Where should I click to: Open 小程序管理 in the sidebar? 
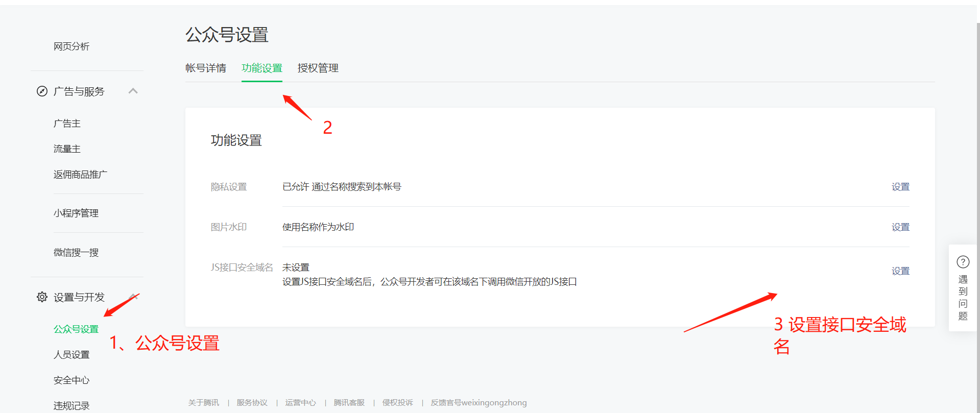click(x=76, y=213)
